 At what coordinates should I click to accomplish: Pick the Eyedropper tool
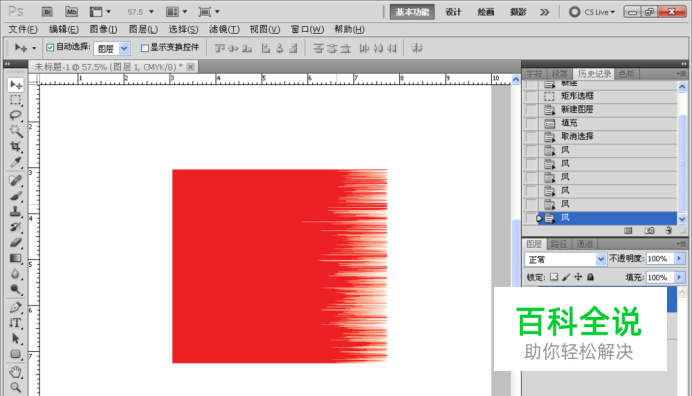pyautogui.click(x=15, y=162)
